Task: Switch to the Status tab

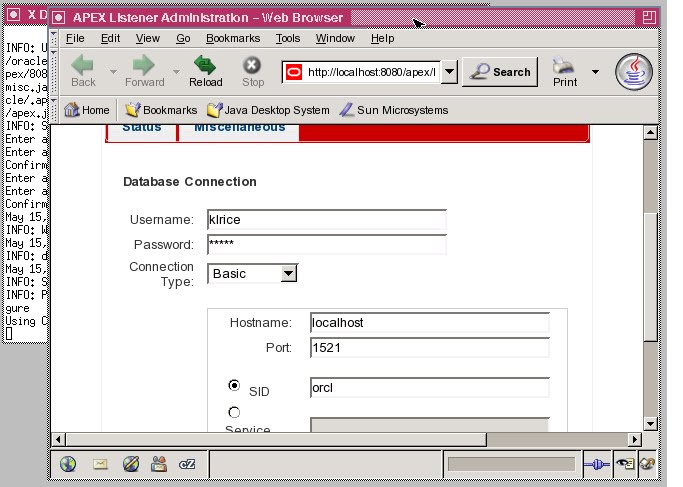Action: click(142, 132)
